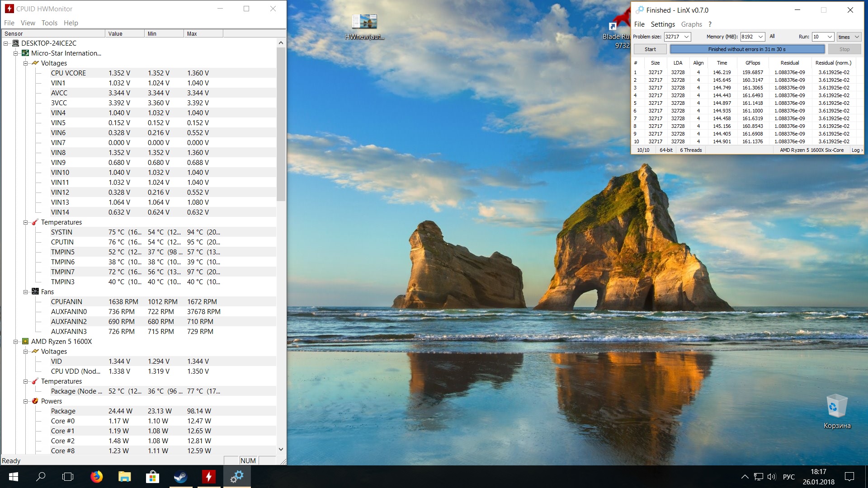The width and height of the screenshot is (868, 488).
Task: Click the Firefox icon in taskbar
Action: [96, 477]
